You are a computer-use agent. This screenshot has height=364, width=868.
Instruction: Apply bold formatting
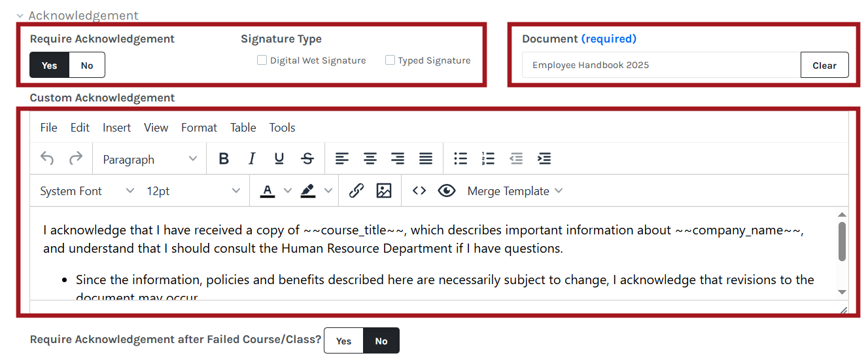[x=224, y=158]
